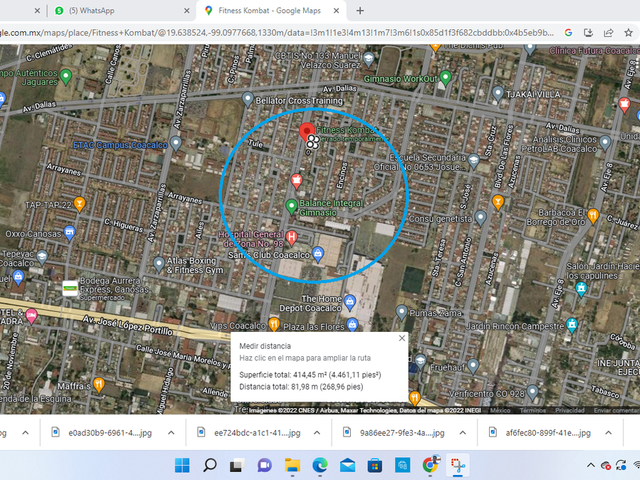Select the Campo Auténticos Jaguares pin
640x480 pixels.
tap(66, 76)
